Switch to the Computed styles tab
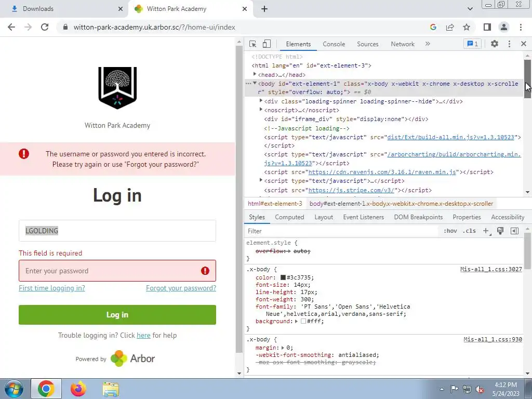Viewport: 532px width, 399px height. click(289, 217)
